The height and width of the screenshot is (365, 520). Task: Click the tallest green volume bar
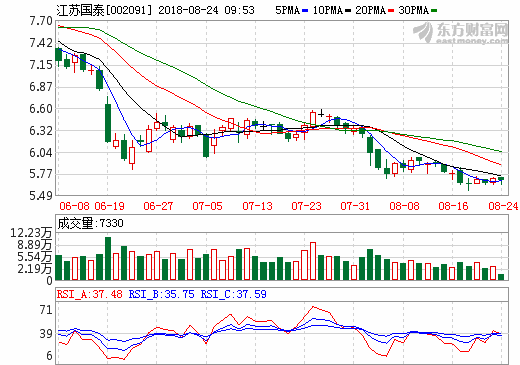click(x=108, y=258)
